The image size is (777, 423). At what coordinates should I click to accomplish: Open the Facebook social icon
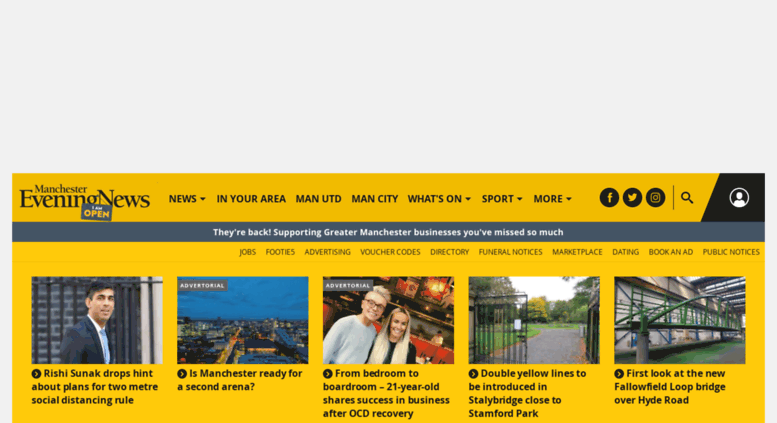point(609,198)
